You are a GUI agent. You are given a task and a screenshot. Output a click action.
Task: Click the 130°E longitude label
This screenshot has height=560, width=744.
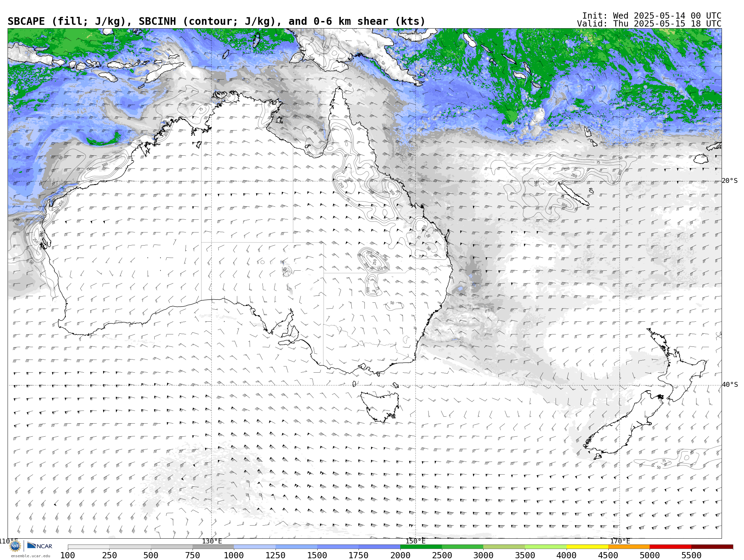click(x=212, y=541)
